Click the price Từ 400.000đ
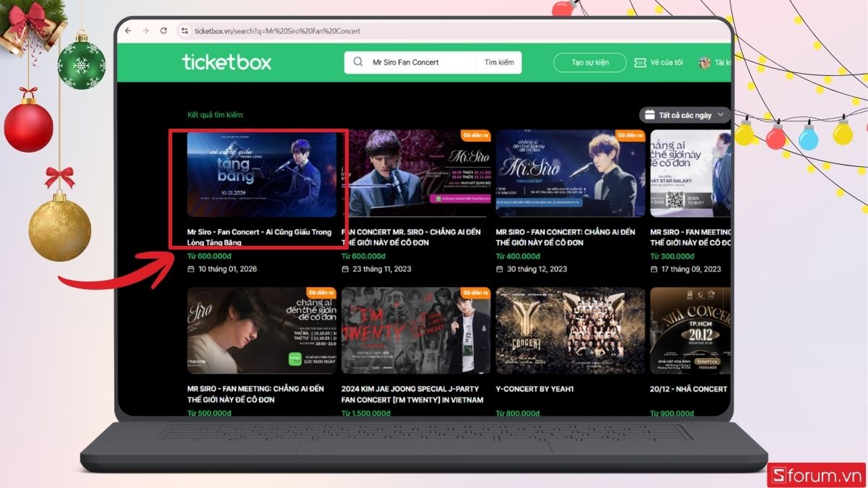The image size is (868, 488). tap(518, 256)
